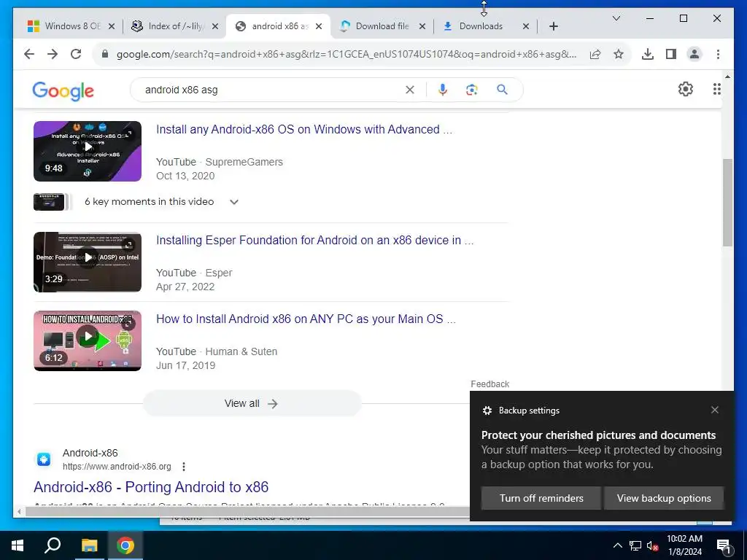
Task: Open File Explorer from taskbar
Action: 89,545
